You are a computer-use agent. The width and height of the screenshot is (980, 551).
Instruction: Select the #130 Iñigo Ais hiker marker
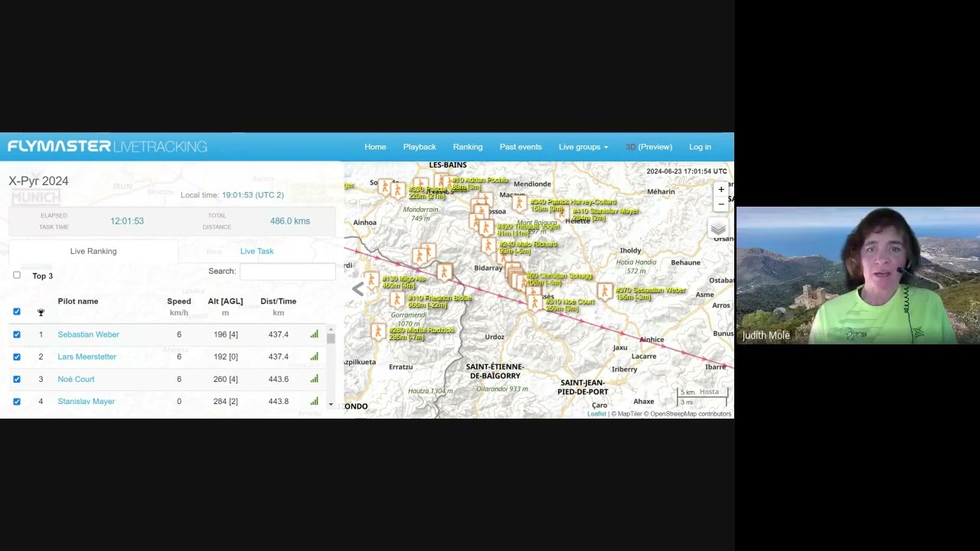tap(371, 280)
